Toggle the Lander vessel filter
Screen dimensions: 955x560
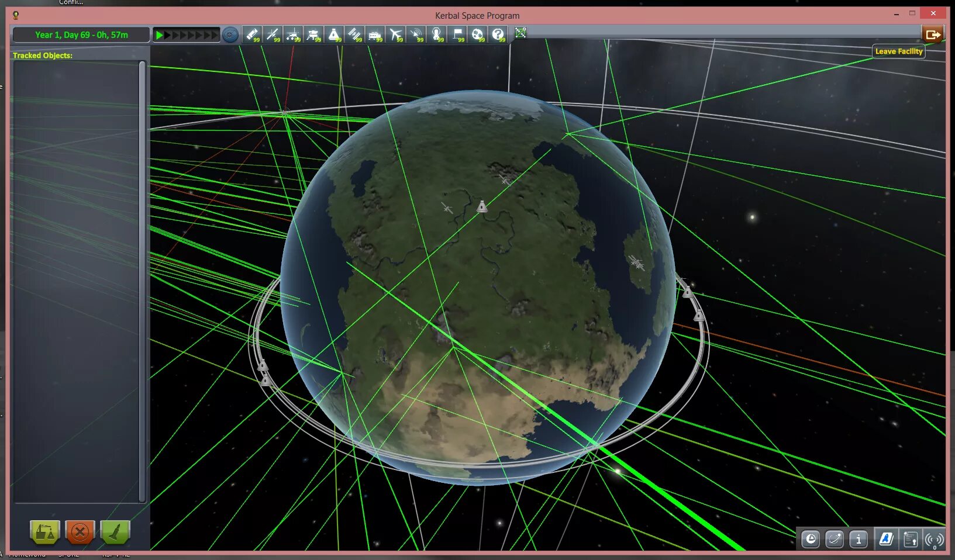[313, 34]
